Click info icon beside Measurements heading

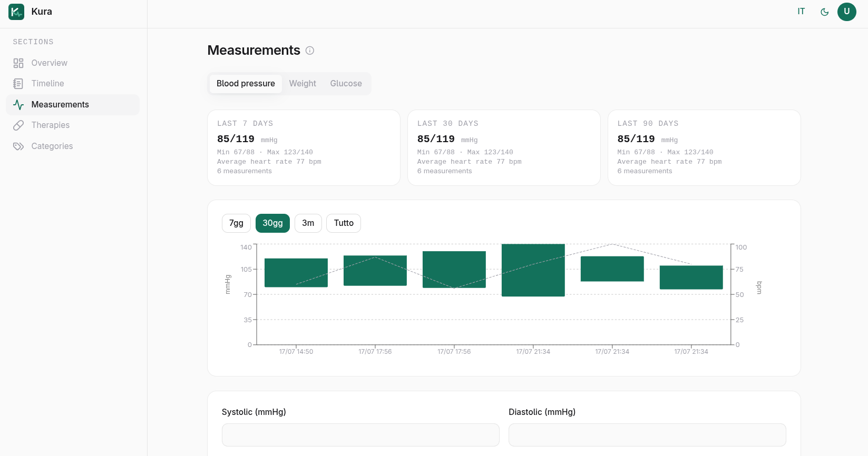[x=310, y=51]
